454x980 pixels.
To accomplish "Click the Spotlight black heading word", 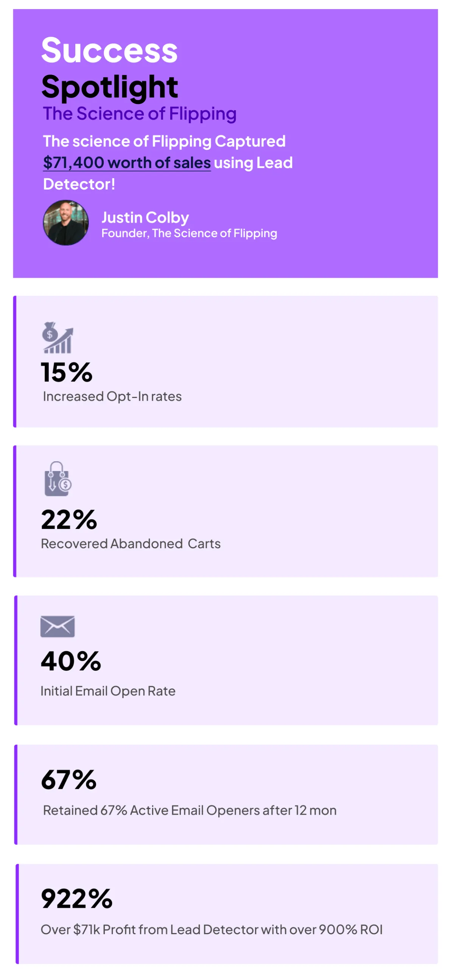I will click(109, 87).
